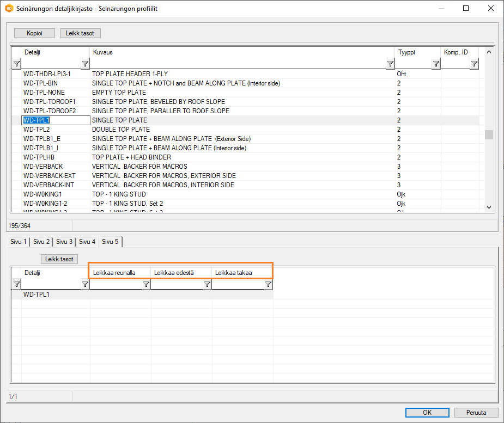Click the top Leikk.tasot button
Image resolution: width=504 pixels, height=423 pixels.
pos(80,33)
